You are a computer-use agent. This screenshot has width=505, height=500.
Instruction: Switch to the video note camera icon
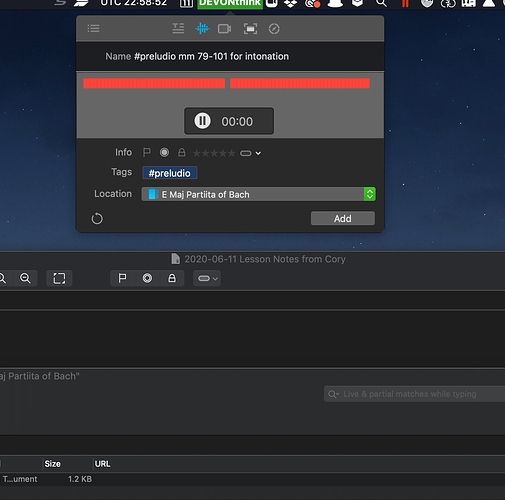(x=225, y=29)
